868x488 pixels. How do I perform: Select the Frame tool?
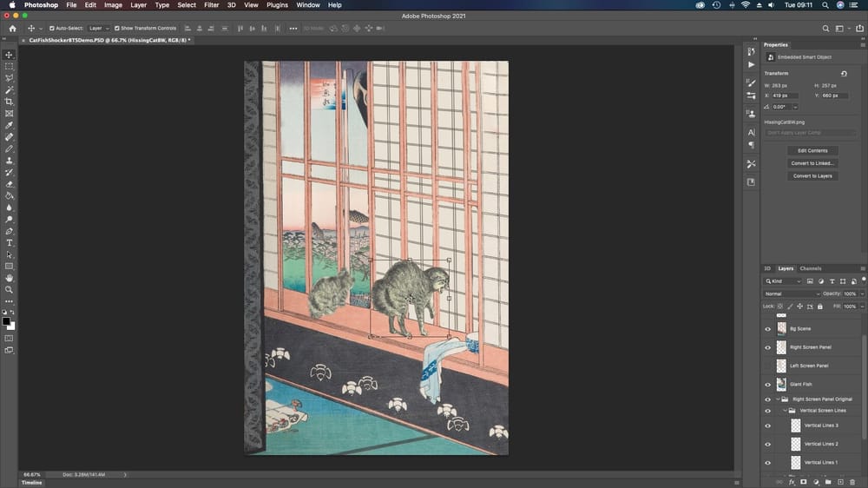click(9, 114)
